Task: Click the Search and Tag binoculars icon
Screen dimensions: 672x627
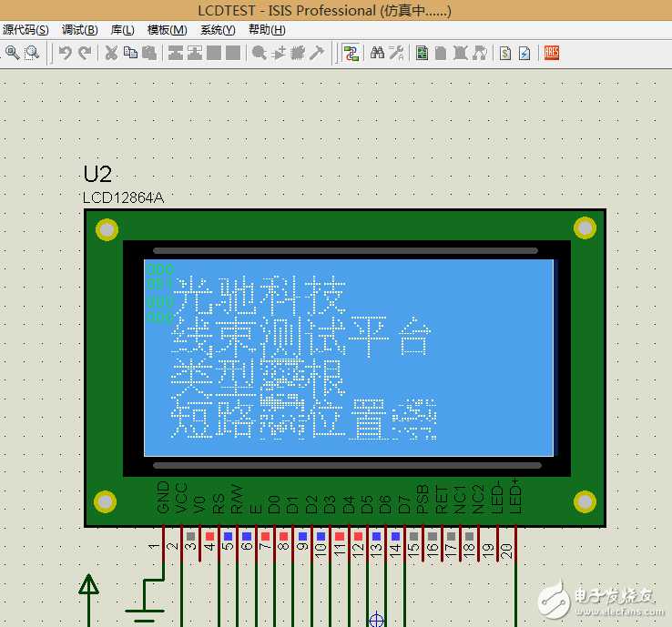Action: pos(377,53)
